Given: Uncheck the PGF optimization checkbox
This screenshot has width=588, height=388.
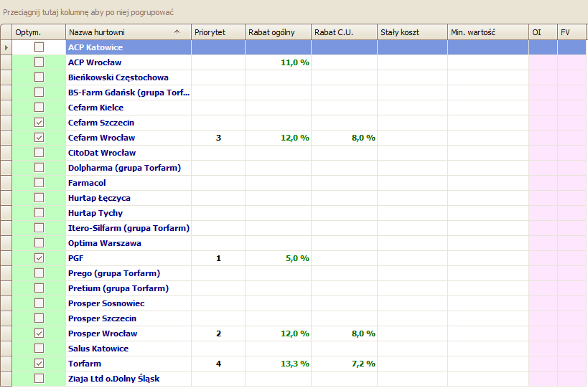Looking at the screenshot, I should pos(39,258).
